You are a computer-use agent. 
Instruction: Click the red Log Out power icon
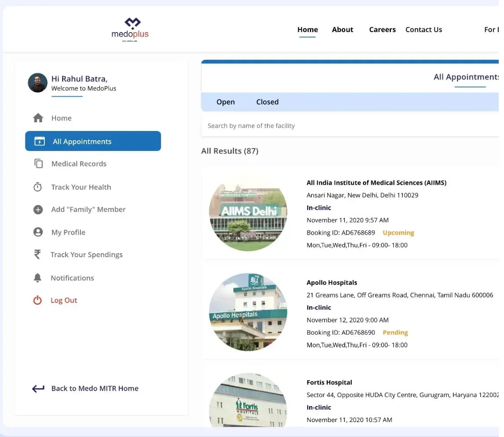click(x=37, y=300)
